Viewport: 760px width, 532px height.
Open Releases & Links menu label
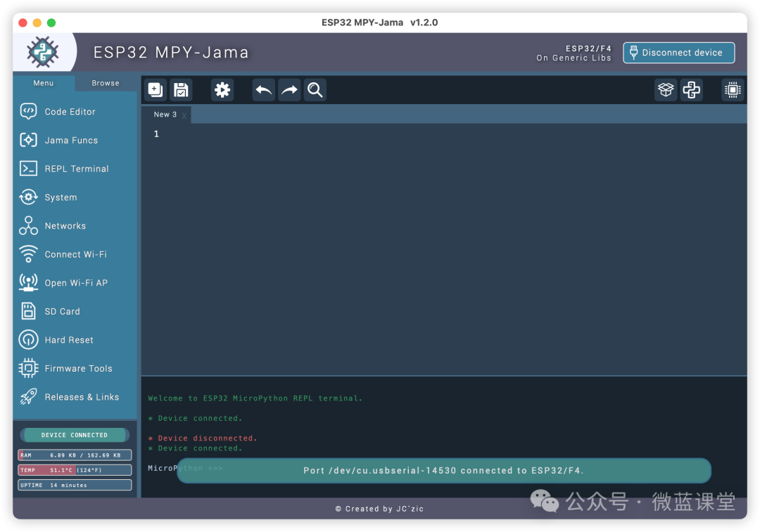[x=82, y=397]
